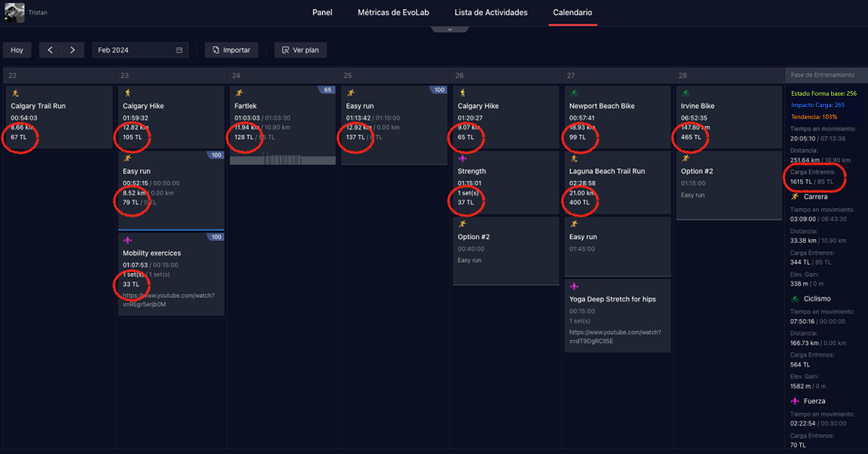This screenshot has height=454, width=868.
Task: Go to next month with right arrow
Action: [72, 50]
